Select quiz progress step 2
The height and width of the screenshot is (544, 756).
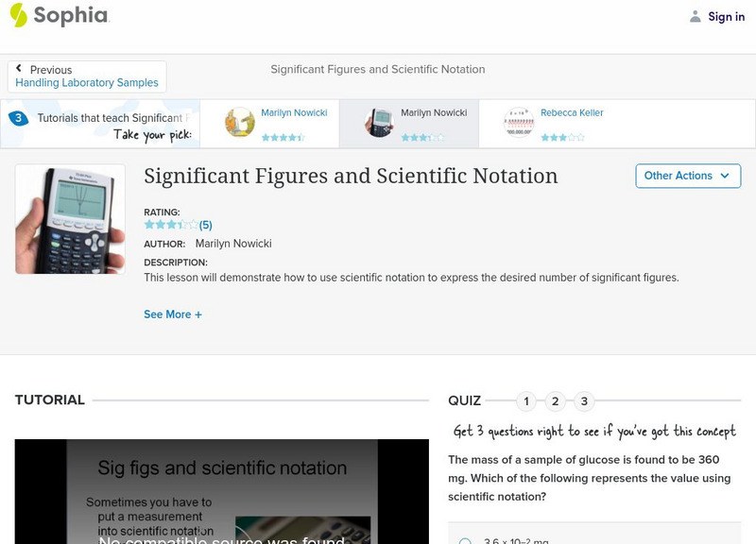point(556,400)
